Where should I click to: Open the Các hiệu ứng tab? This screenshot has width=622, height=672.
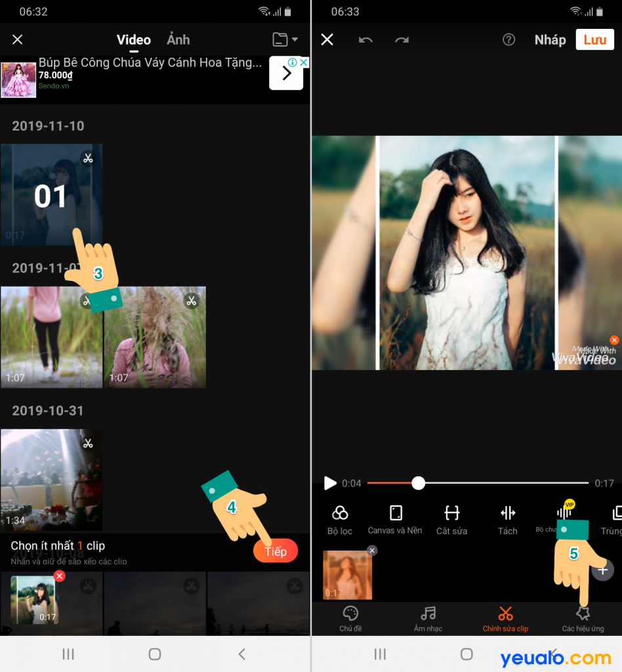coord(583,618)
